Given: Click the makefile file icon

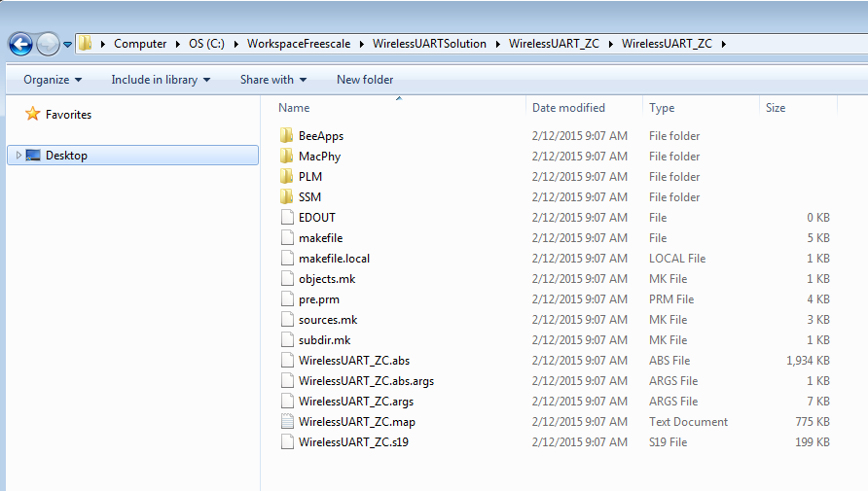Looking at the screenshot, I should click(287, 238).
